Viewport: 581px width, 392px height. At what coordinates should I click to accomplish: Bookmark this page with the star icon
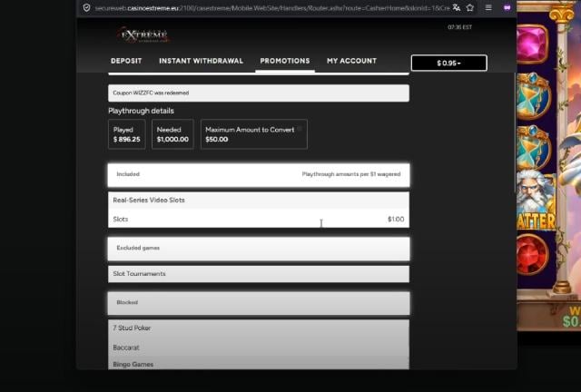[470, 8]
